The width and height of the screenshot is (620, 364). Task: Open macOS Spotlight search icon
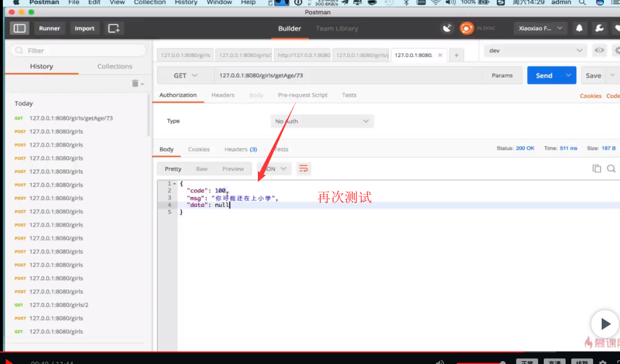click(582, 2)
